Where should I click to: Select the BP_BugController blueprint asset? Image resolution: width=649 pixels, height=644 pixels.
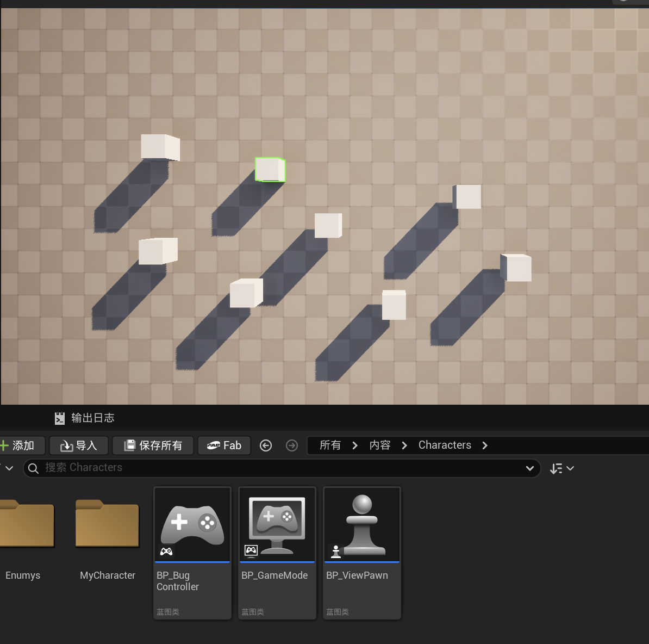(x=192, y=552)
